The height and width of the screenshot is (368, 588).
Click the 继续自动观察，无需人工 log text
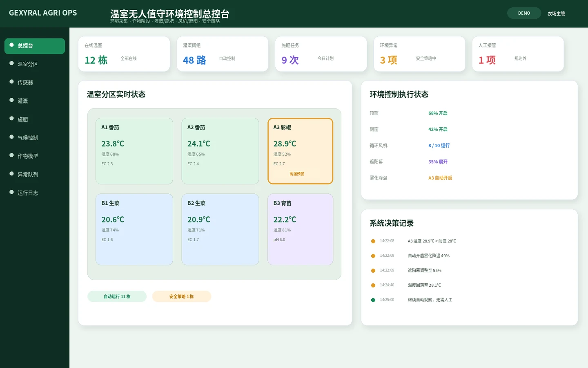(x=430, y=300)
